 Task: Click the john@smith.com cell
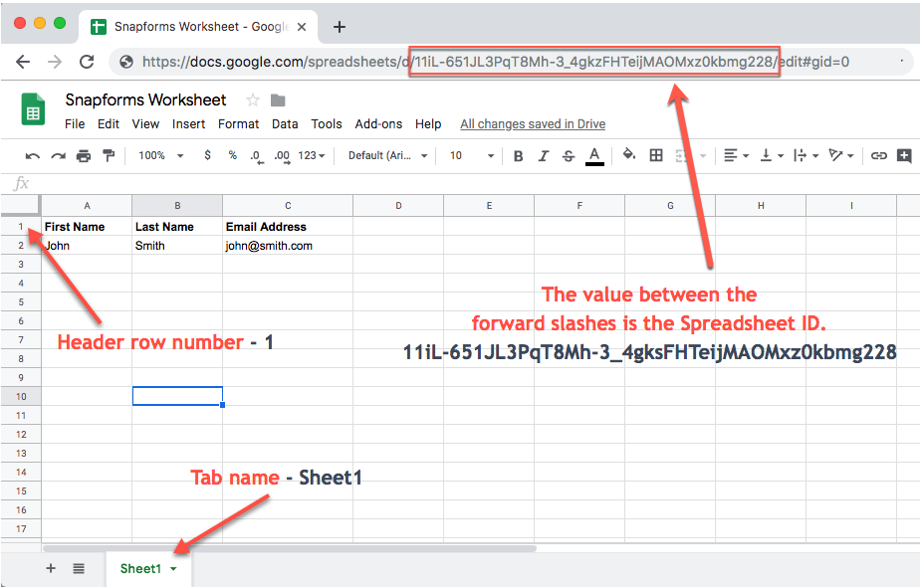point(288,246)
